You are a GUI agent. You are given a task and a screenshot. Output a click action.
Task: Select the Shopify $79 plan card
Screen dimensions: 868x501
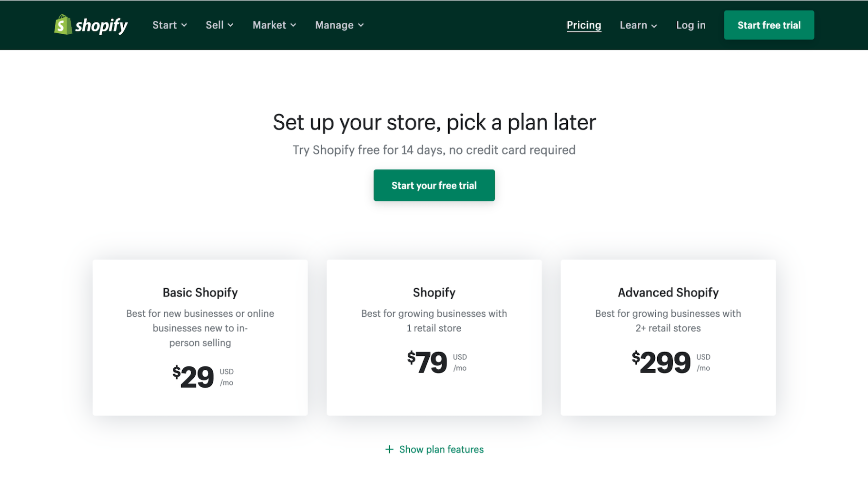coord(434,337)
